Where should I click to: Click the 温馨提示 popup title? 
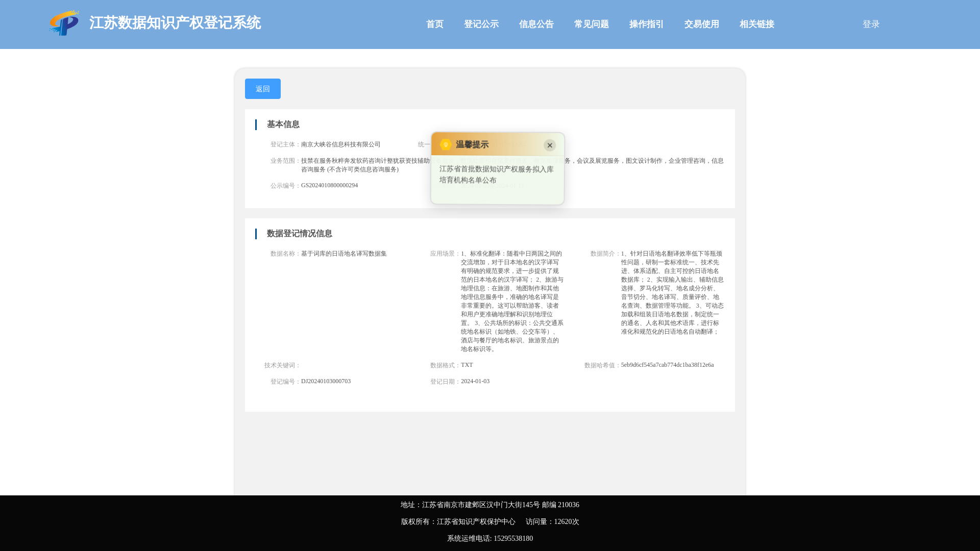click(x=472, y=145)
